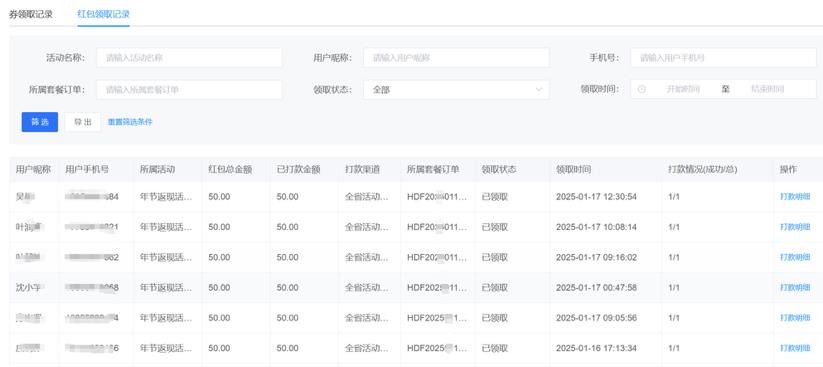Open 打款明细 for the 09:05:56 row

[795, 318]
